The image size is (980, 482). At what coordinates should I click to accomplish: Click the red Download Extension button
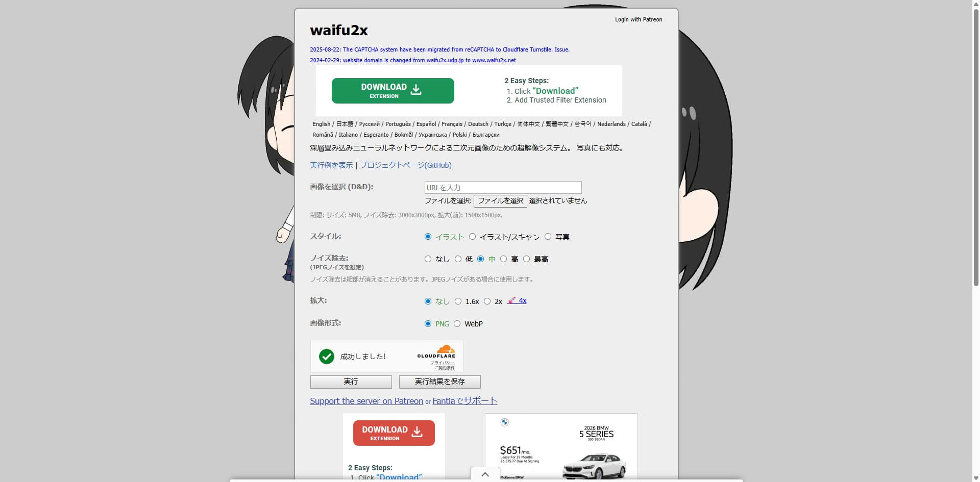point(394,433)
